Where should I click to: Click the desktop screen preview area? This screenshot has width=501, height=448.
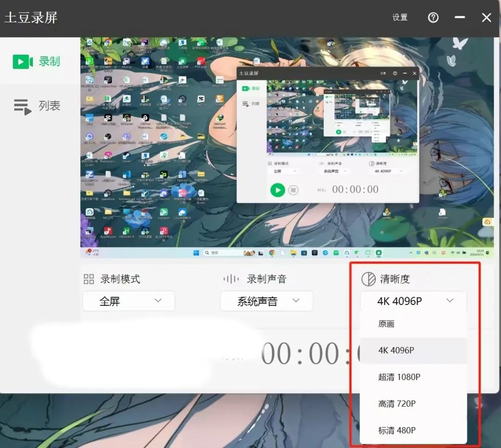coord(287,148)
